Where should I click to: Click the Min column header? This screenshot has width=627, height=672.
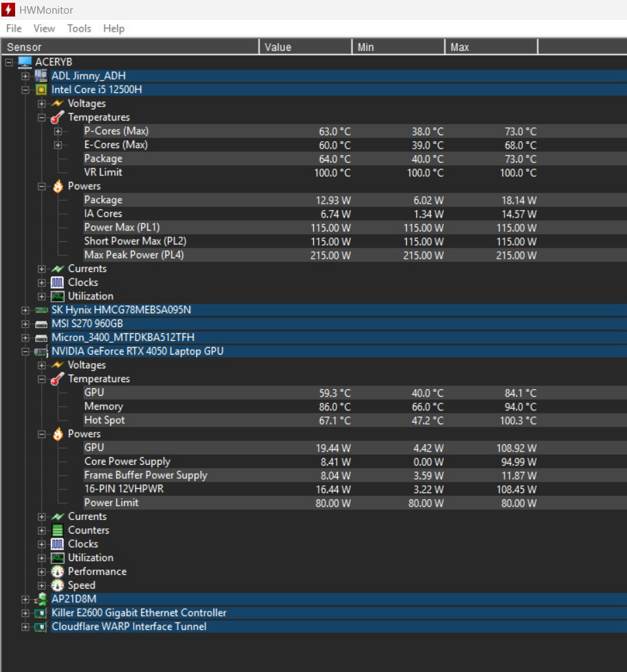click(x=398, y=47)
